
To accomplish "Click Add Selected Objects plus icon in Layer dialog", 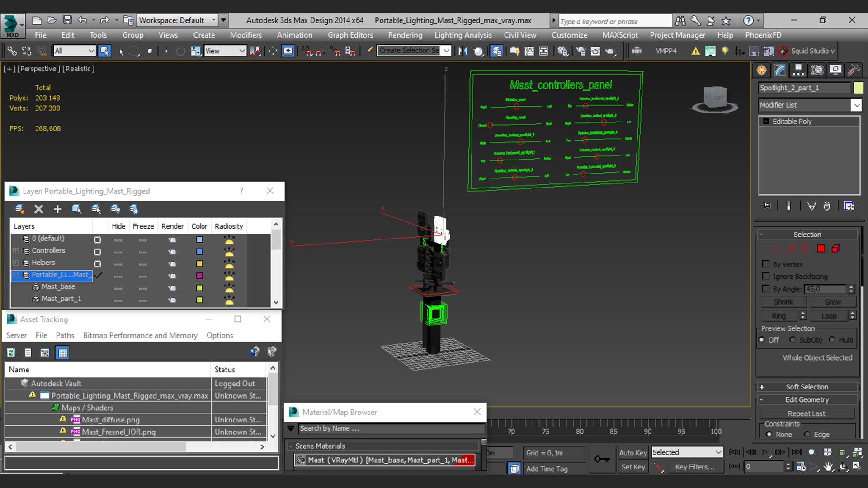I will pyautogui.click(x=58, y=209).
